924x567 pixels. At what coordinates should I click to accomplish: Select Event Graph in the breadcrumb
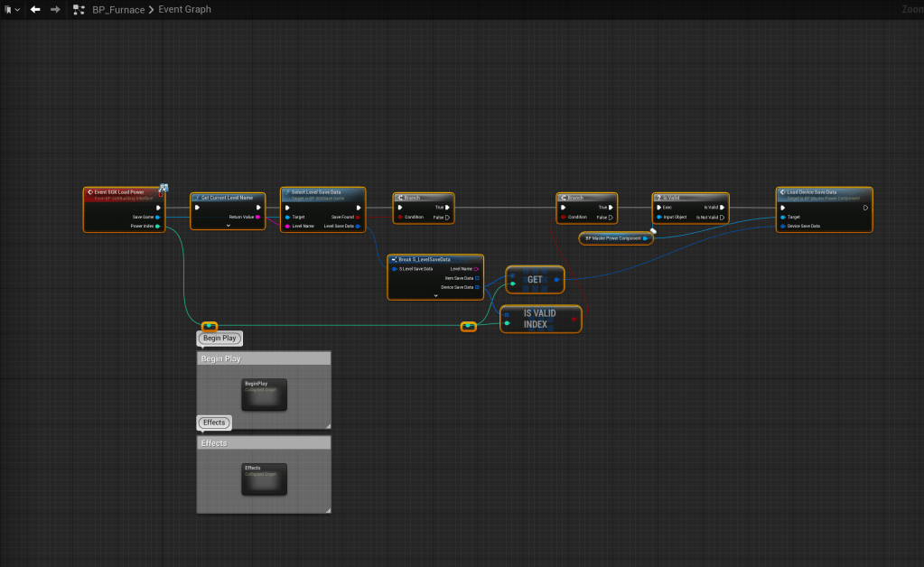coord(185,9)
